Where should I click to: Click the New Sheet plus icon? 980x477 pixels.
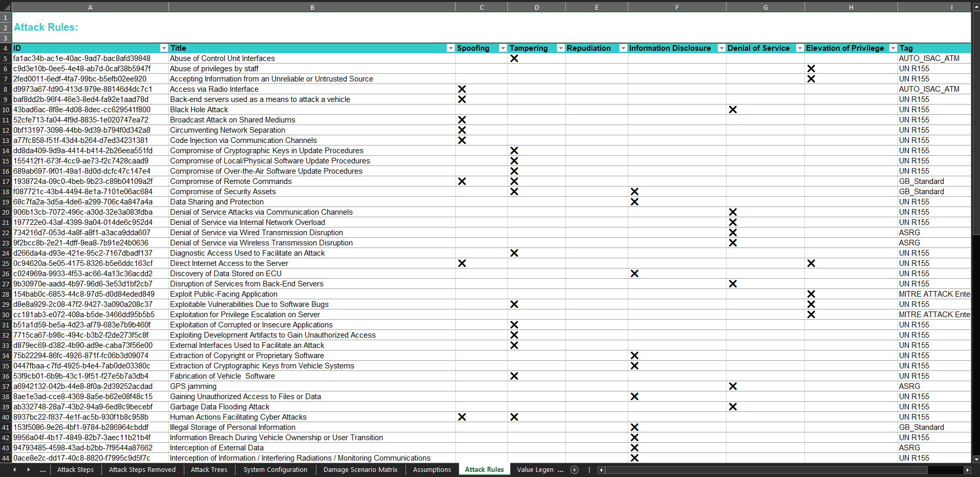click(x=574, y=470)
